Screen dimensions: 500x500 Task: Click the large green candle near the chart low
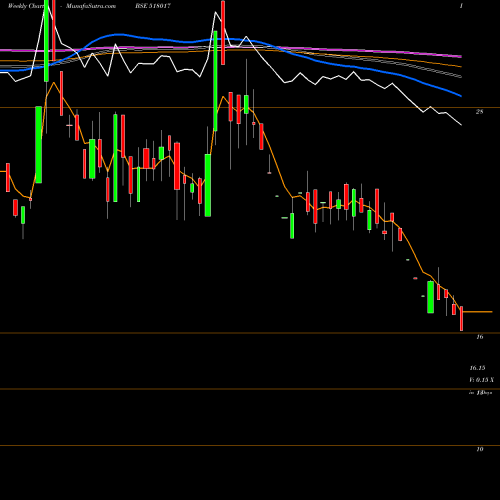click(431, 297)
